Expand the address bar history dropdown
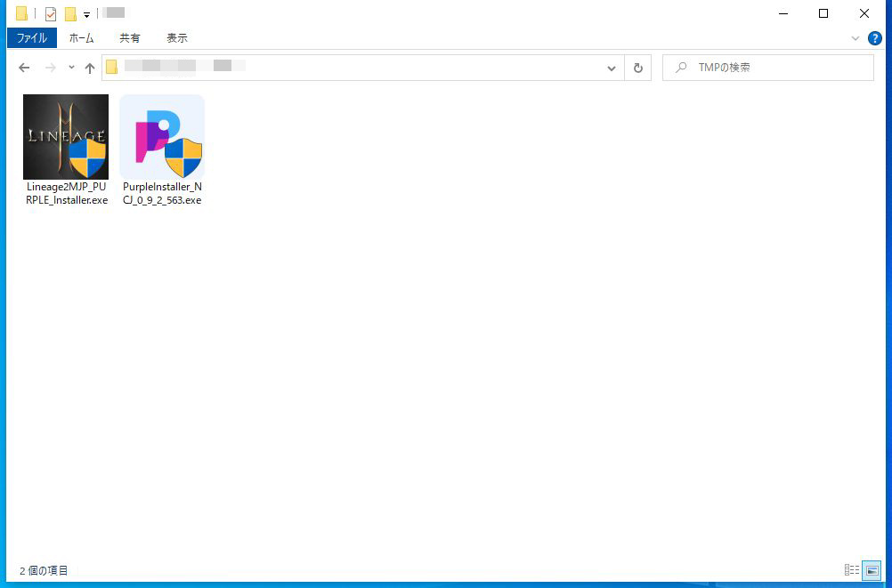Image resolution: width=892 pixels, height=588 pixels. [x=612, y=68]
